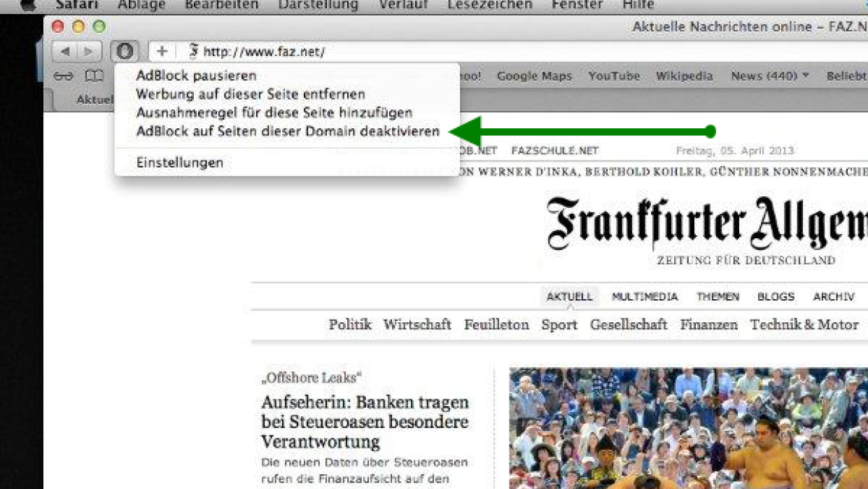868x489 pixels.
Task: Open YouTube bookmark
Action: (614, 76)
